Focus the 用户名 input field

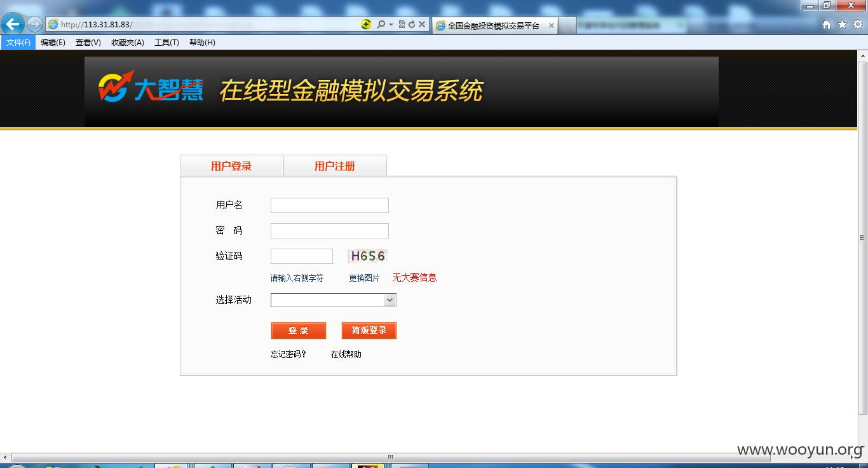pos(330,205)
